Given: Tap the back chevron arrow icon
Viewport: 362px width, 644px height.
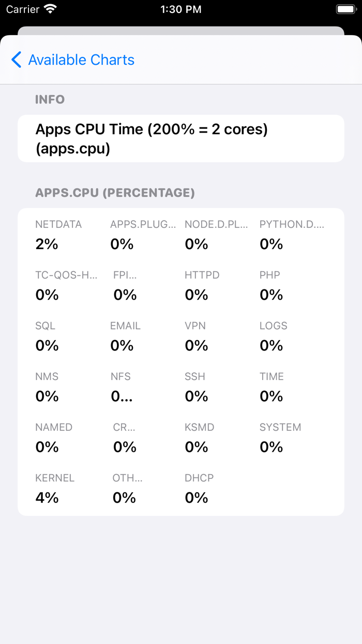Looking at the screenshot, I should [17, 60].
